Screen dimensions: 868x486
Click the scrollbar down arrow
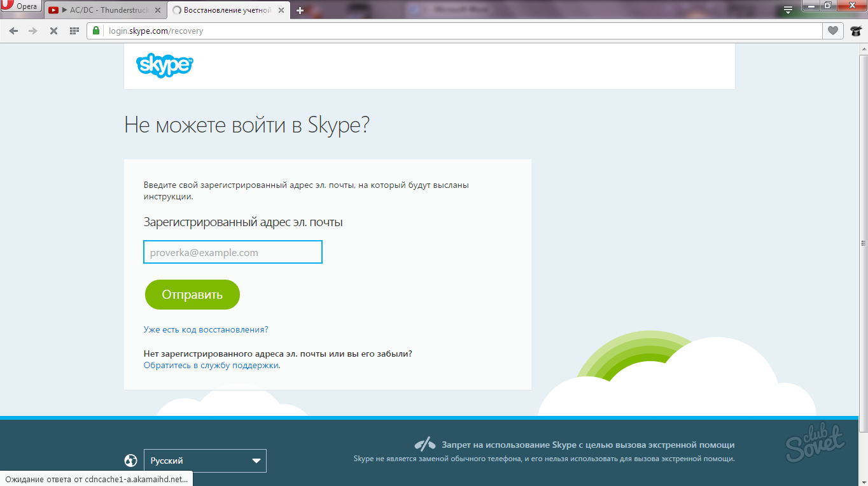(863, 481)
